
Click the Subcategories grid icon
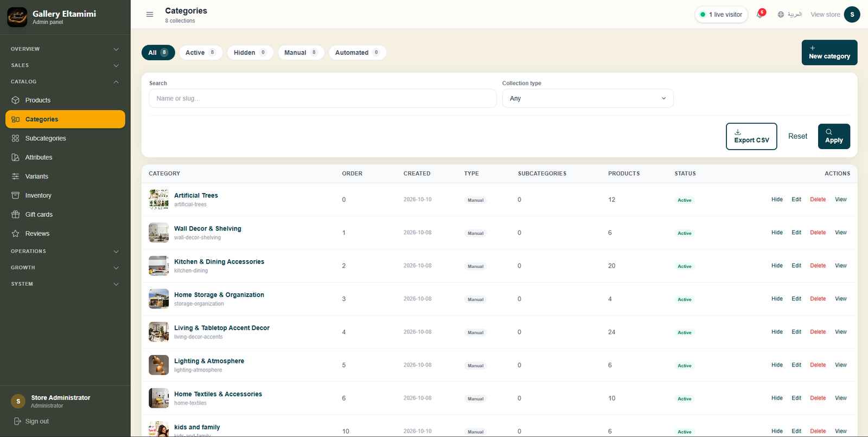pos(15,138)
